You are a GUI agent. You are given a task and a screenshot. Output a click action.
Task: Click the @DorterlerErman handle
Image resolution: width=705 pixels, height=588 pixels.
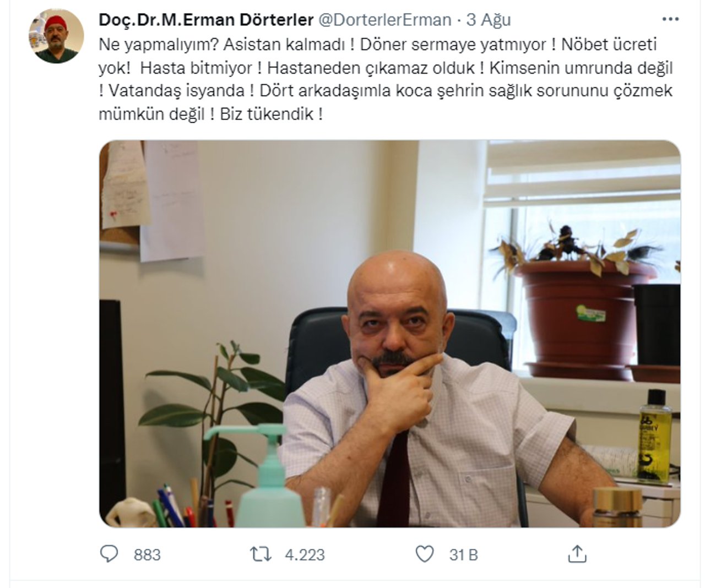point(384,20)
